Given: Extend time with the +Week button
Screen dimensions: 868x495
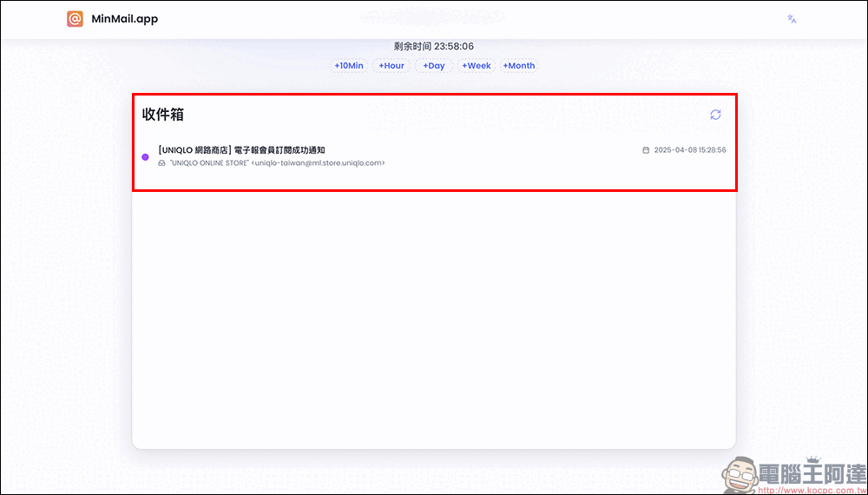Looking at the screenshot, I should [477, 66].
